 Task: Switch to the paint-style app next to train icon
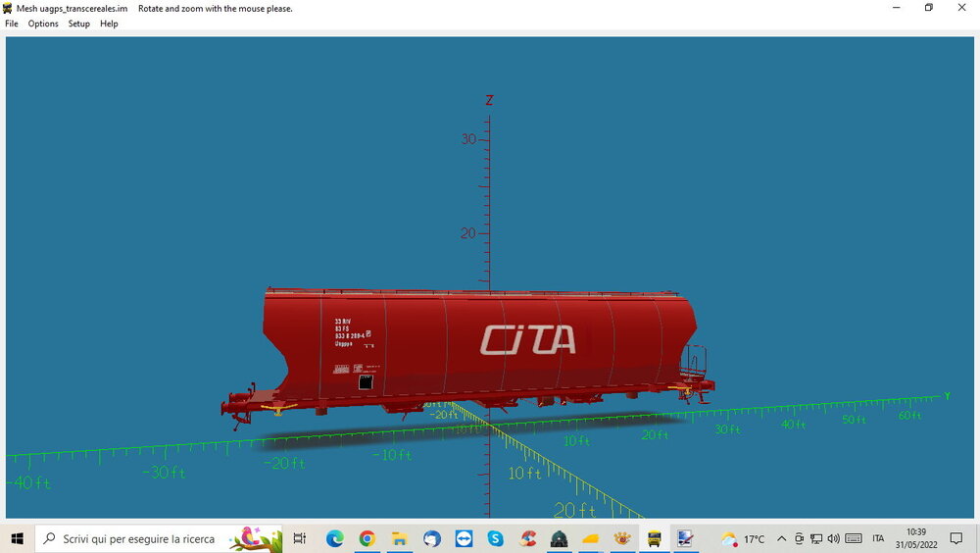point(686,538)
